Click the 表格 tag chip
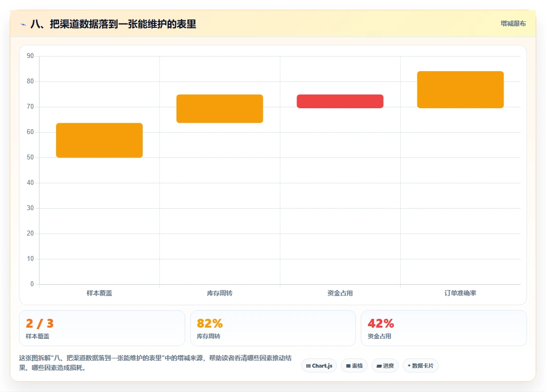Screen dimensions: 546x392 (354, 366)
